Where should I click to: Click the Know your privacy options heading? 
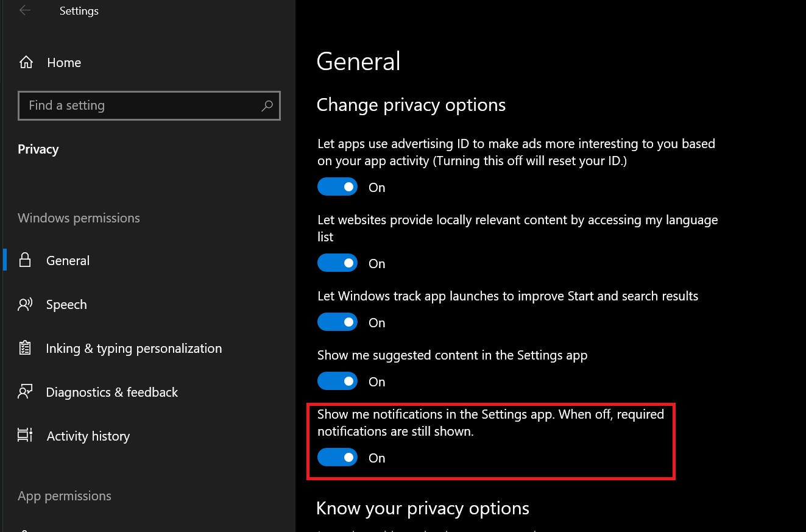423,508
